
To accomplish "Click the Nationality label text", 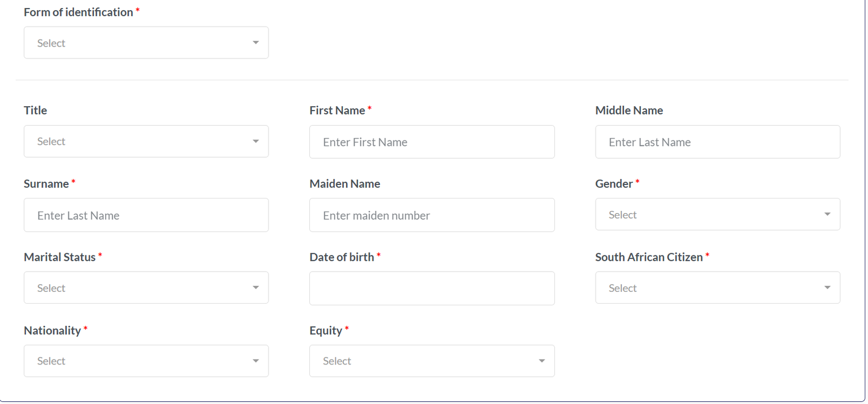I will point(53,330).
